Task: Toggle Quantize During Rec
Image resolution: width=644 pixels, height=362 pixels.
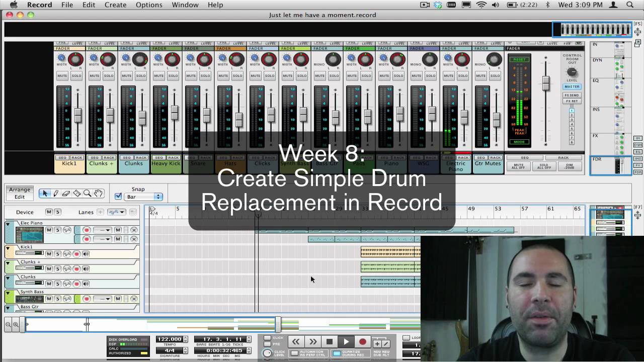Action: pyautogui.click(x=337, y=353)
